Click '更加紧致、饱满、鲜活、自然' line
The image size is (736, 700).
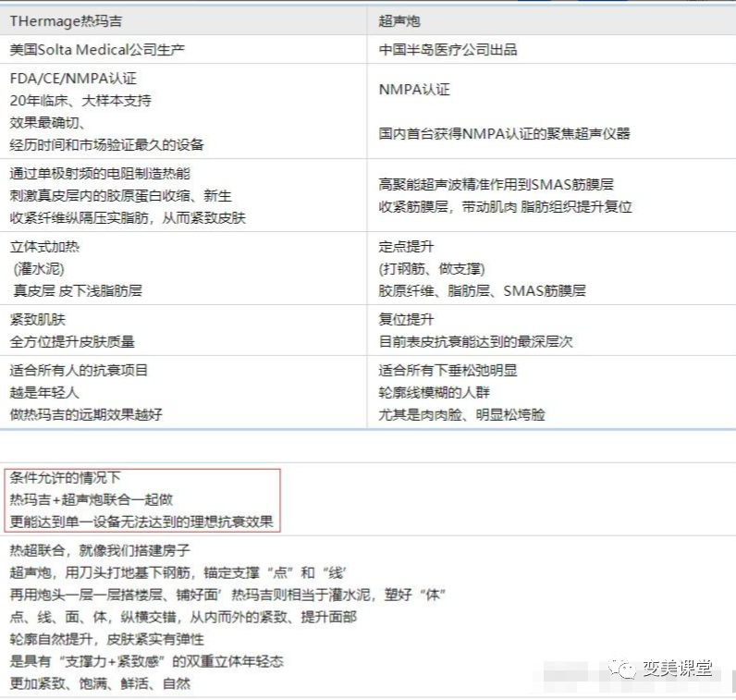point(100,683)
